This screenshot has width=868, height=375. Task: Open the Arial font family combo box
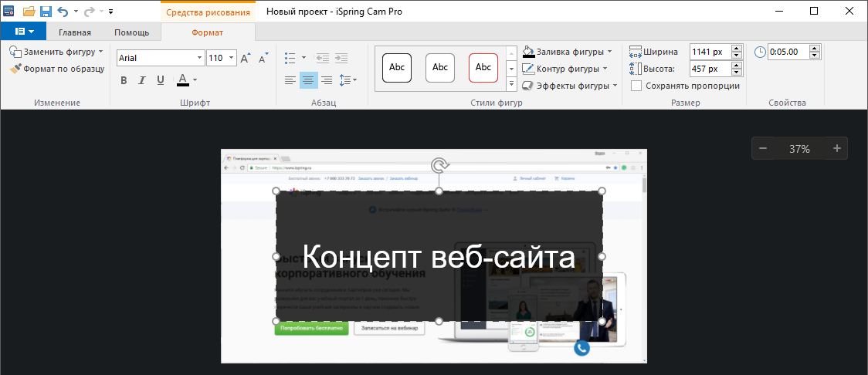coord(161,58)
